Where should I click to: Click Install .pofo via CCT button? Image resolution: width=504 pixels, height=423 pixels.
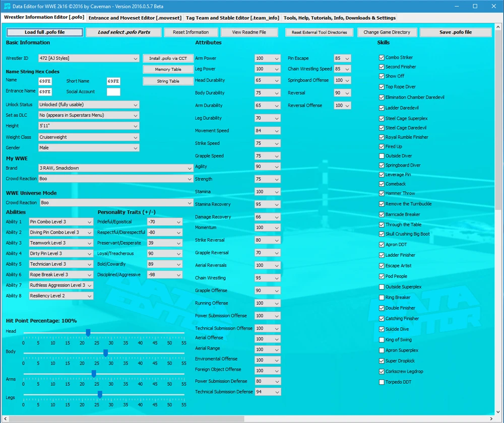168,58
